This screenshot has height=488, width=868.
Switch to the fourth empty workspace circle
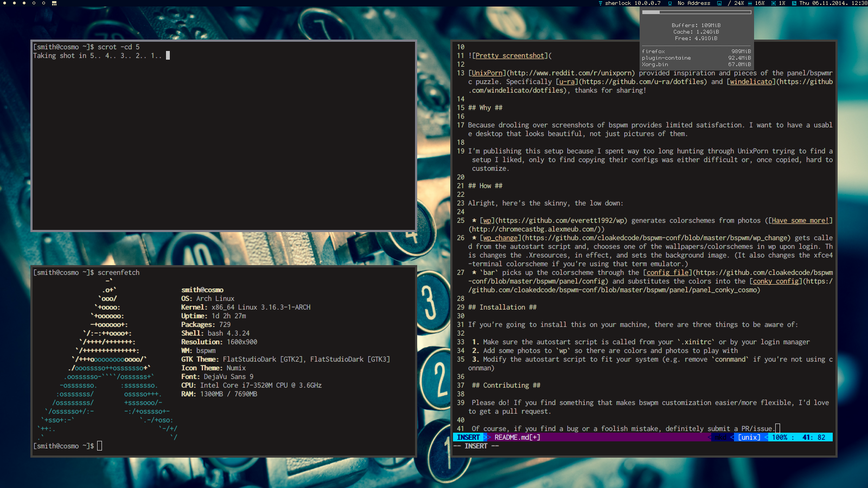34,3
